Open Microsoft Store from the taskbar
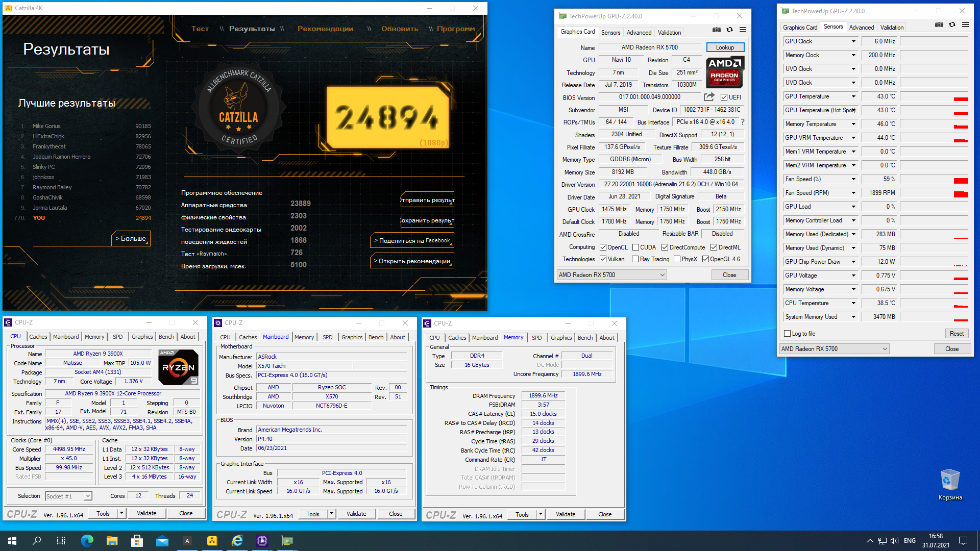Viewport: 980px width, 551px height. [137, 541]
